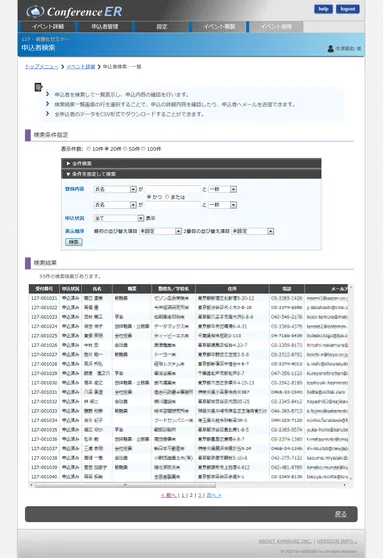This screenshot has height=559, width=384.
Task: Click the user profile silhouette icon
Action: (330, 48)
